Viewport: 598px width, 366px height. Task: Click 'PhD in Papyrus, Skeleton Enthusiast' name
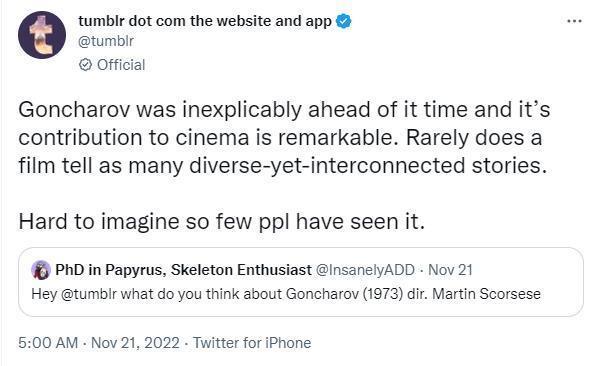(x=183, y=270)
